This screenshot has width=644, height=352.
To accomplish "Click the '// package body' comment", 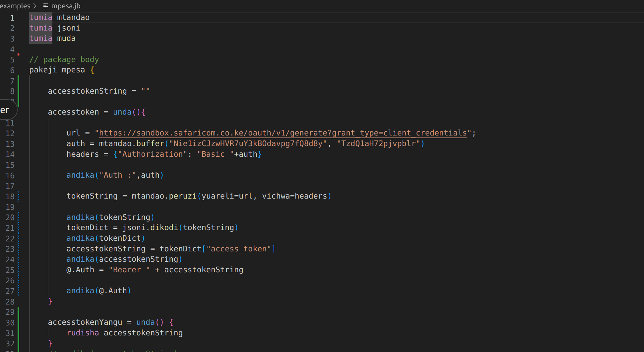I will tap(64, 59).
